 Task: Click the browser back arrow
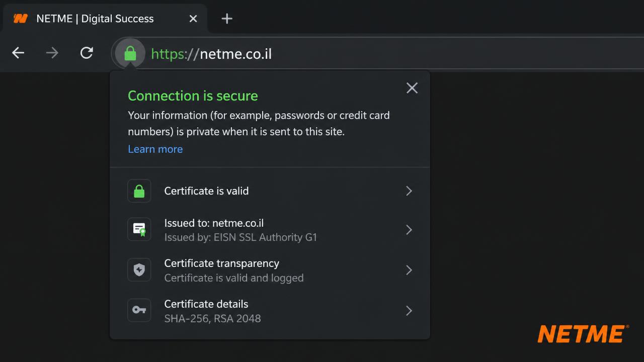(18, 53)
